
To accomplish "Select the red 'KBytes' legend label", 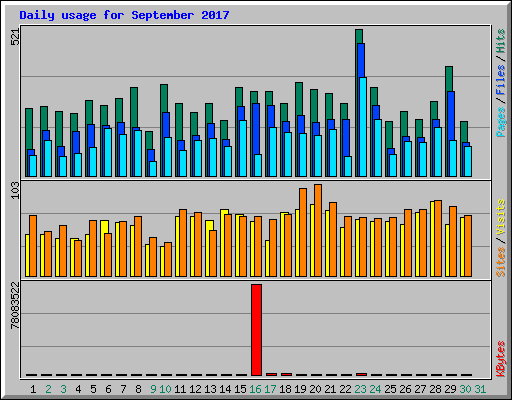I will pos(500,359).
